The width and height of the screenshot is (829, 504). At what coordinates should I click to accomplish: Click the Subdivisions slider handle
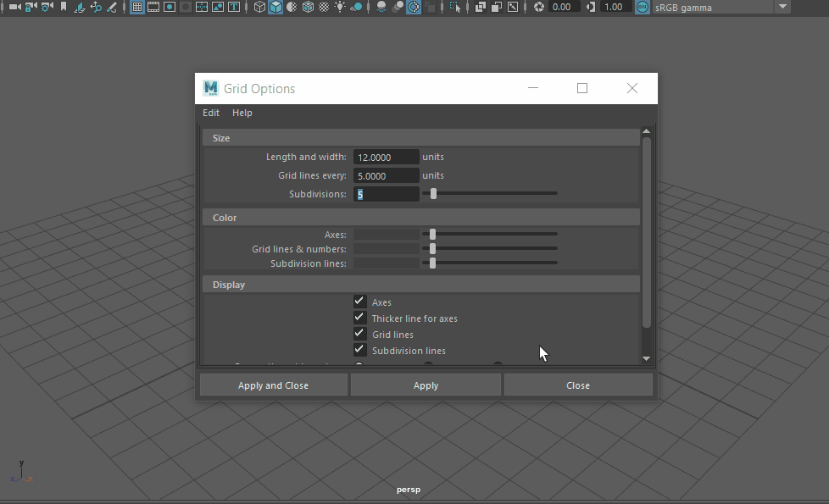click(x=433, y=194)
